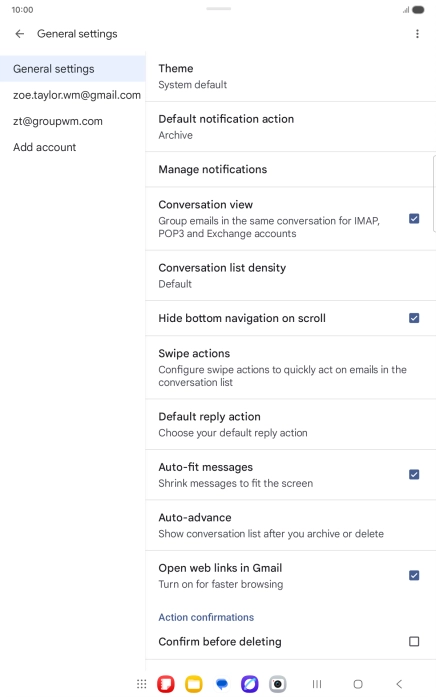The width and height of the screenshot is (436, 697).
Task: Open Manage notifications
Action: click(x=291, y=169)
